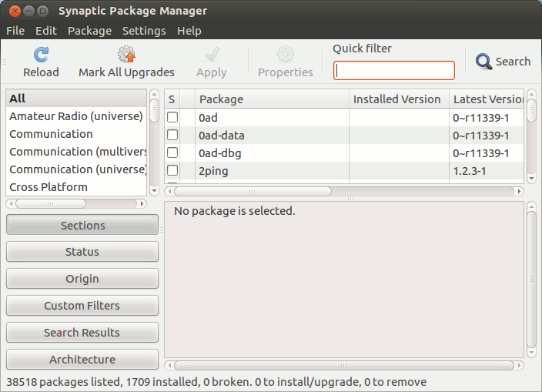Click the Apply checkmark icon
This screenshot has height=392, width=542.
[x=211, y=54]
